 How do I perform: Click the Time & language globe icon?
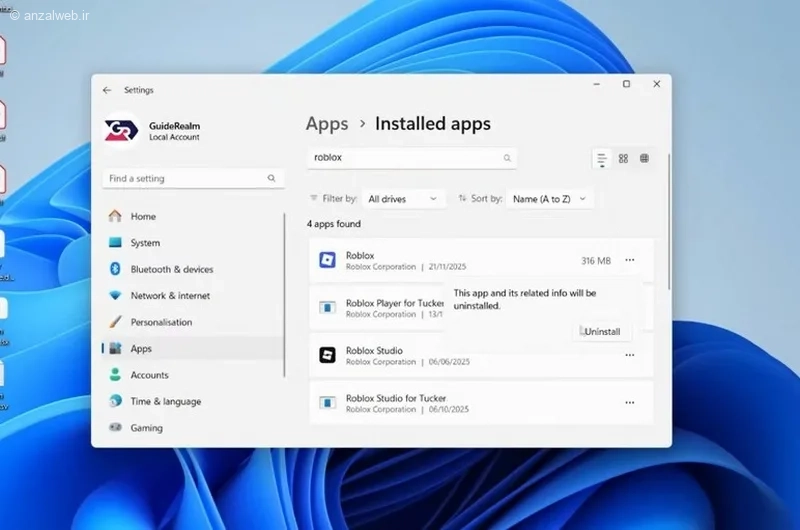pyautogui.click(x=115, y=401)
